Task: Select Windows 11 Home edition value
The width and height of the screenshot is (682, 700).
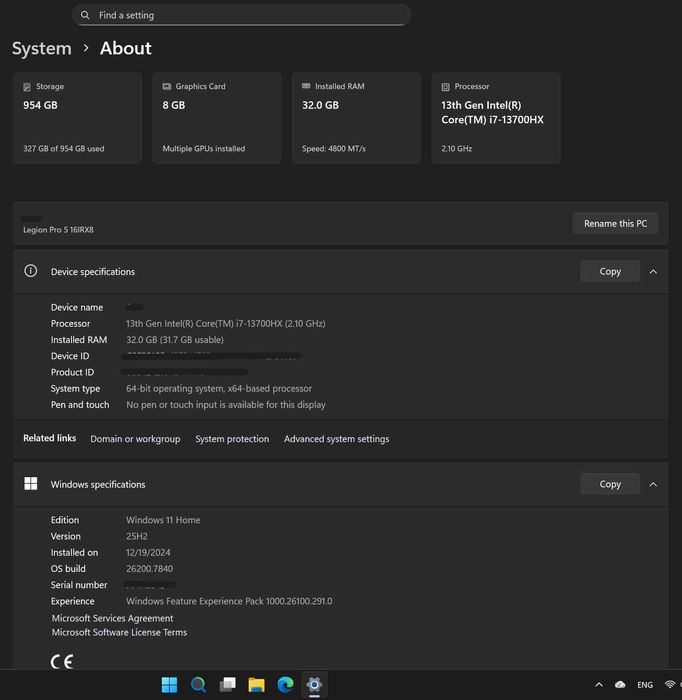Action: click(x=163, y=520)
